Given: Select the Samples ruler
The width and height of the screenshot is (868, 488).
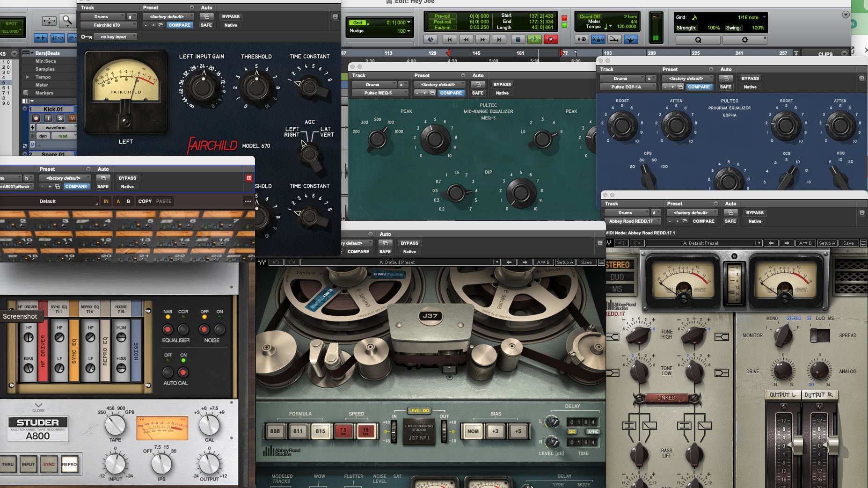Looking at the screenshot, I should pyautogui.click(x=45, y=69).
